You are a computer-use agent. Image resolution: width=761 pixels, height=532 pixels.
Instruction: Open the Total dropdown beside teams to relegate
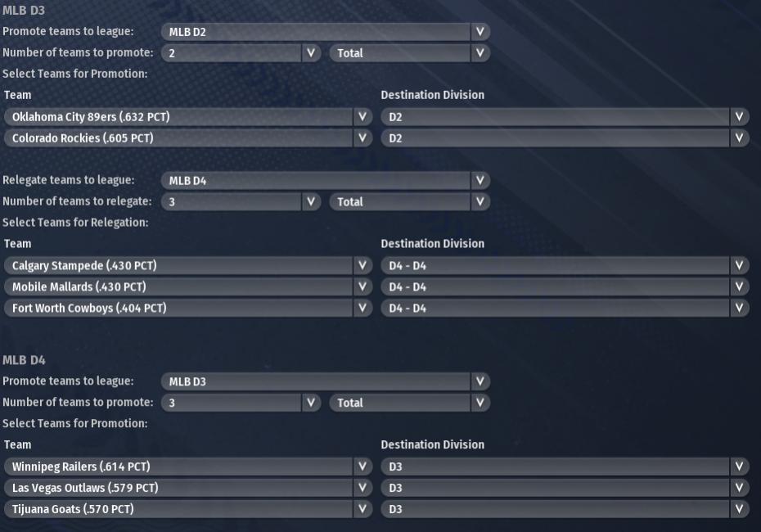pos(409,202)
